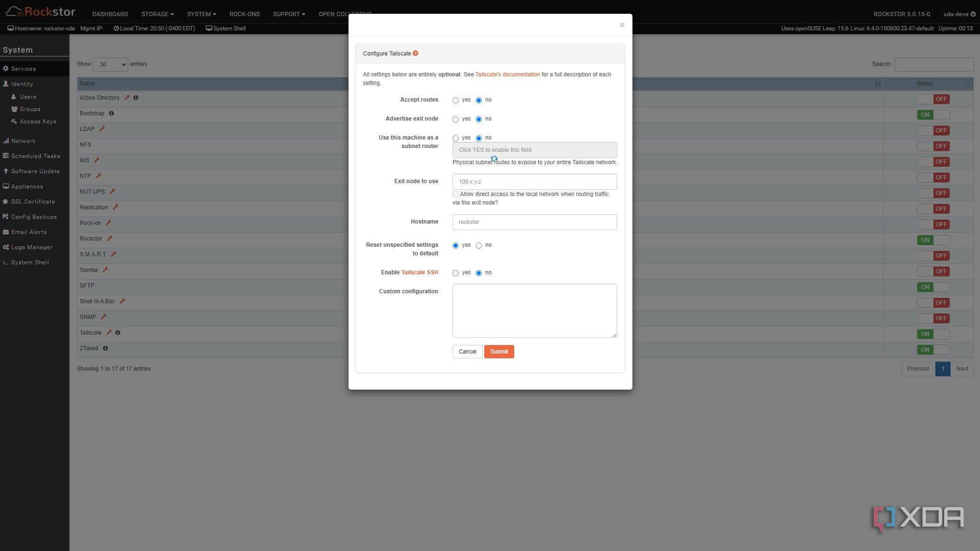Click the info icon next to Bootstrap
980x551 pixels.
[x=112, y=113]
